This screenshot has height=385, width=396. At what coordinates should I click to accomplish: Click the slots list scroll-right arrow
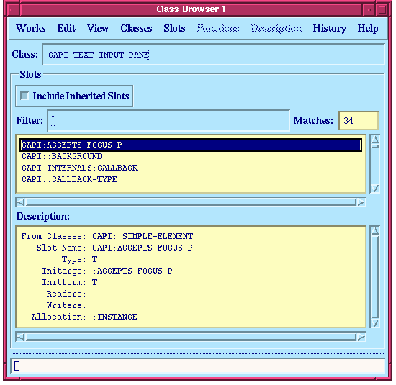tap(361, 202)
